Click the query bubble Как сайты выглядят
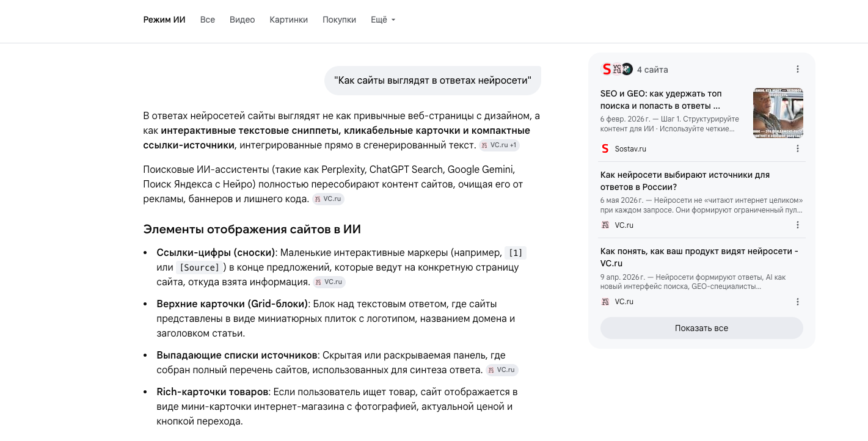Viewport: 868px width, 441px height. [x=432, y=81]
